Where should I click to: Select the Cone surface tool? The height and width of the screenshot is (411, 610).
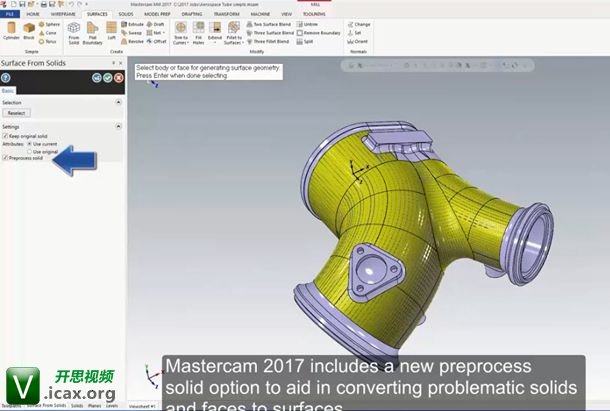[48, 33]
